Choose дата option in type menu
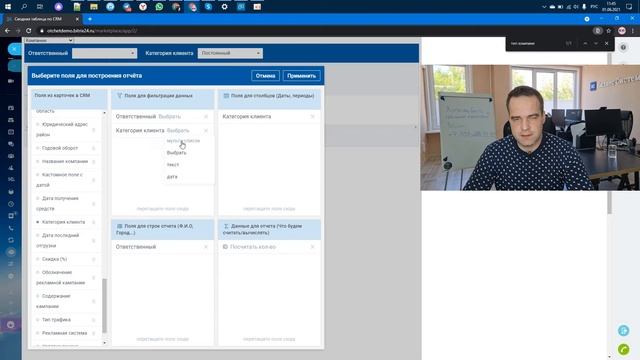640x360 pixels. click(172, 177)
